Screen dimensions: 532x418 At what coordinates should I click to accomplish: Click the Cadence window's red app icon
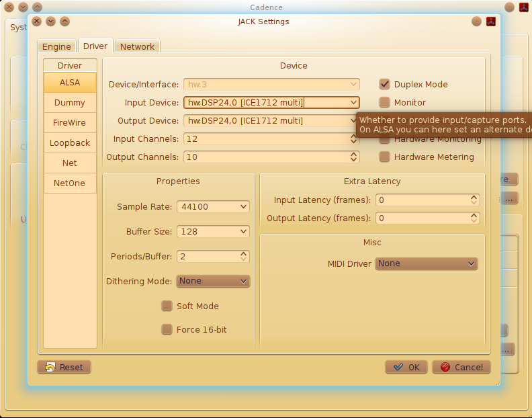tap(524, 7)
